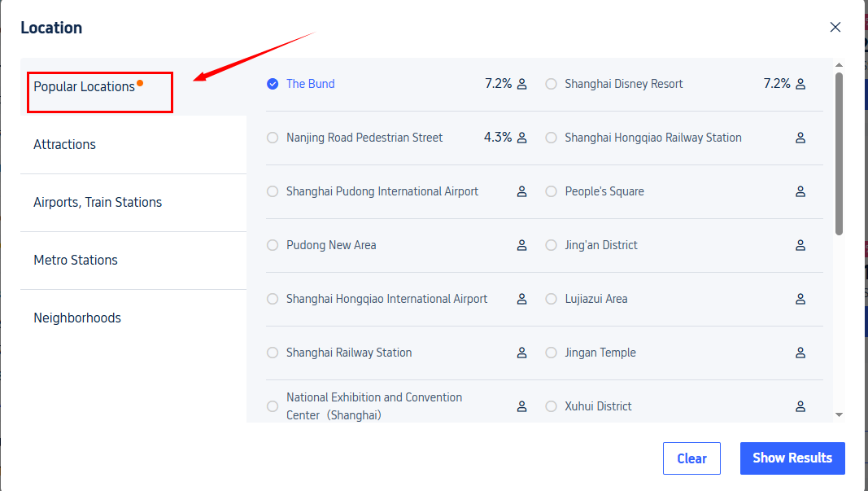The width and height of the screenshot is (868, 491).
Task: Choose Shanghai Hongqiao Railway Station option
Action: pyautogui.click(x=552, y=138)
